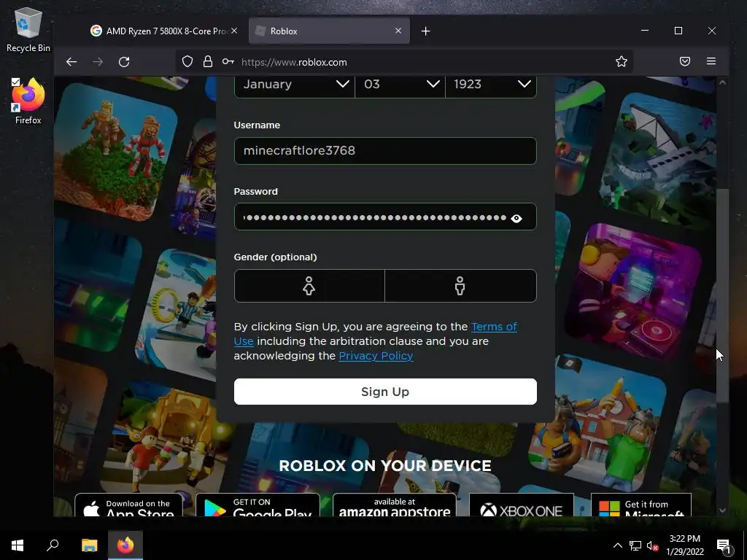Screen dimensions: 747x560
Task: Open a new browser tab
Action: click(x=425, y=31)
